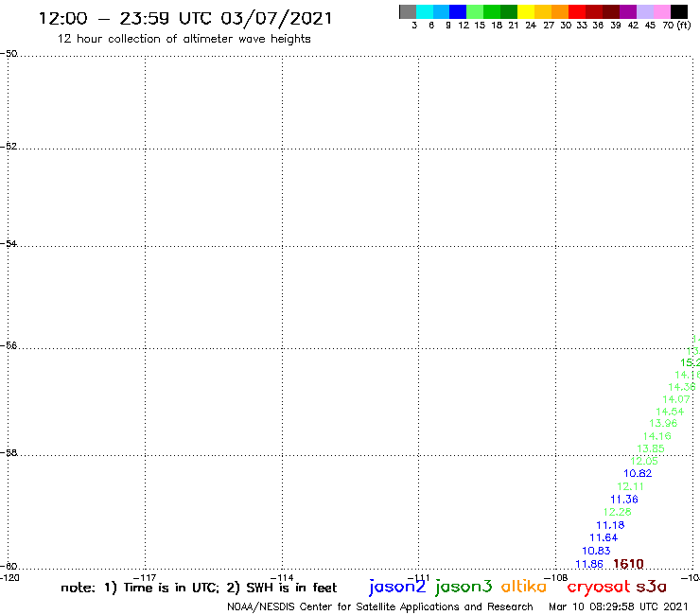
Task: Click the wave height value 14.36
Action: (x=682, y=387)
